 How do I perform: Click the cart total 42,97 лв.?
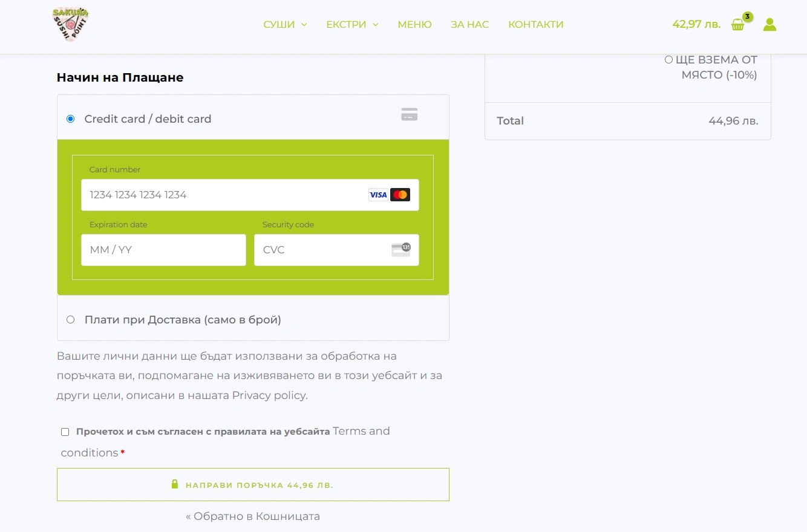696,24
